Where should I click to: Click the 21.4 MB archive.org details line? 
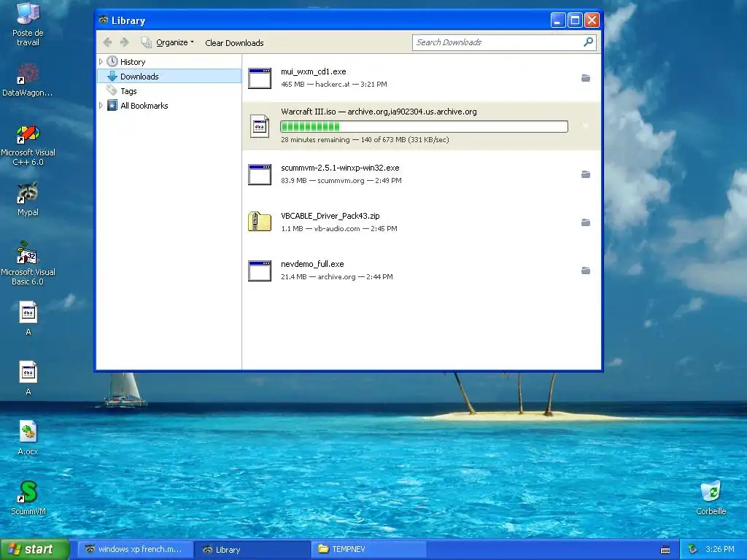coord(337,276)
